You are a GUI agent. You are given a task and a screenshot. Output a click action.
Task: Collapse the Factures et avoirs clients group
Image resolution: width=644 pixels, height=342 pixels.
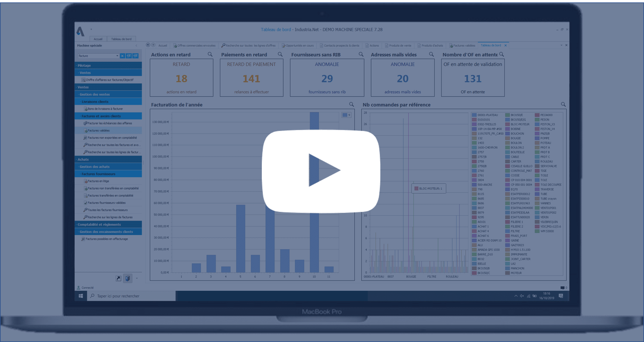coord(108,116)
